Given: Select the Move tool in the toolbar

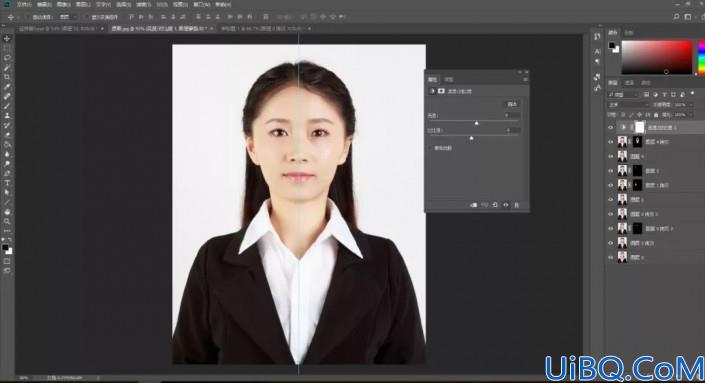Looking at the screenshot, I should click(7, 39).
